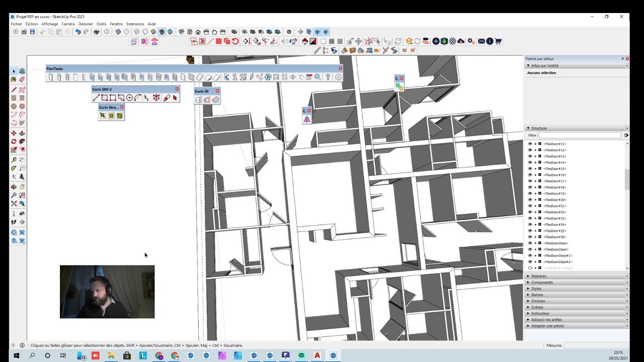Open the Fichier menu
The height and width of the screenshot is (362, 644).
[x=16, y=24]
